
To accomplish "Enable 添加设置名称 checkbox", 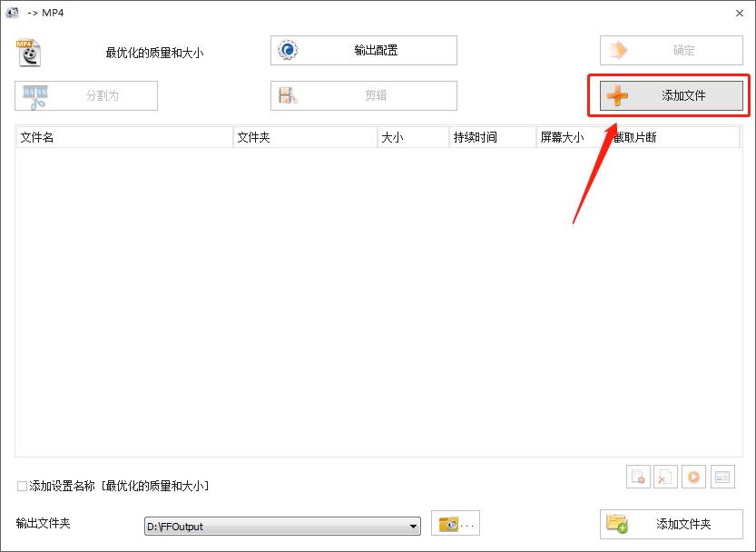I will (x=20, y=487).
